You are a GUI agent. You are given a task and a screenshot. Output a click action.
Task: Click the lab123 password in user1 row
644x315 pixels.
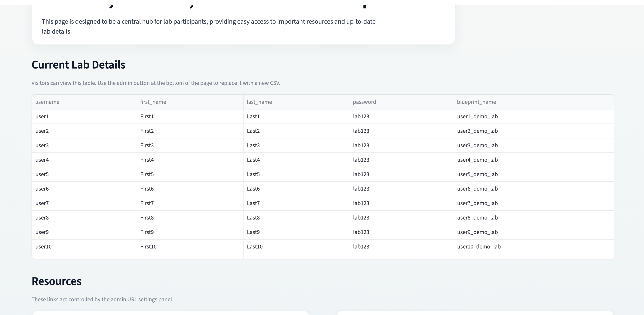tap(402, 117)
